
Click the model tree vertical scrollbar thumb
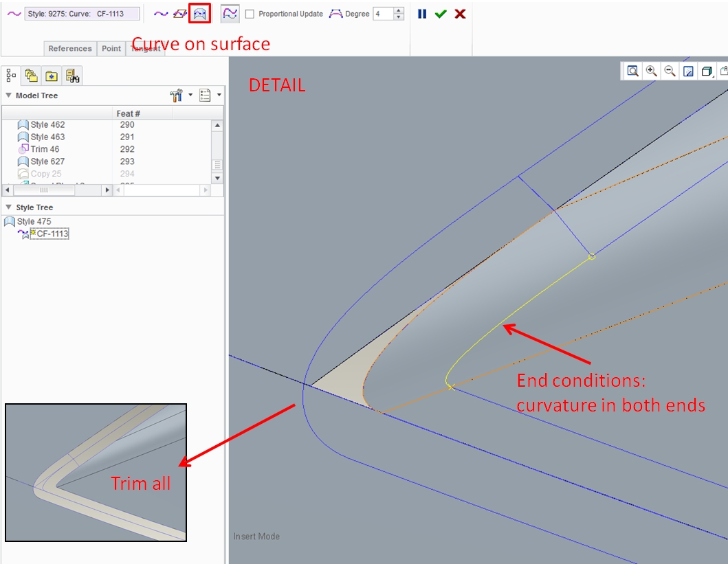(x=217, y=165)
